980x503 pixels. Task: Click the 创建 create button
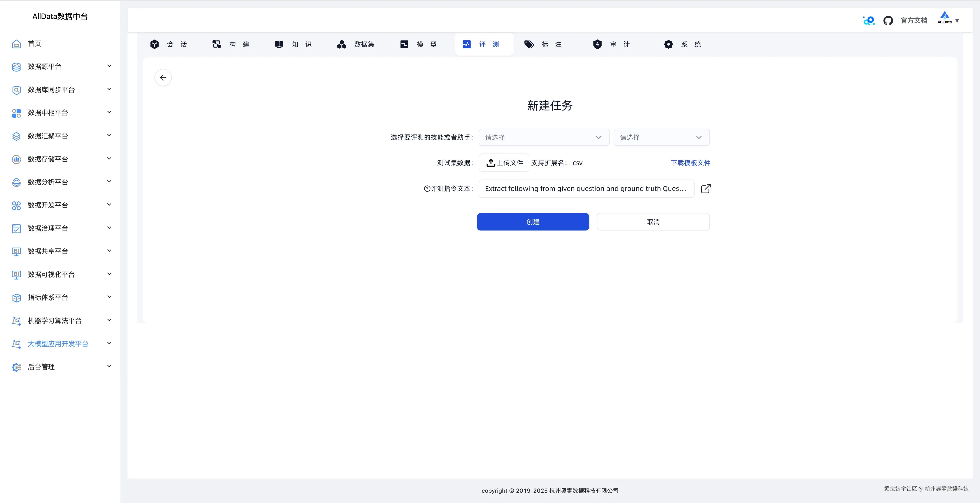tap(533, 222)
